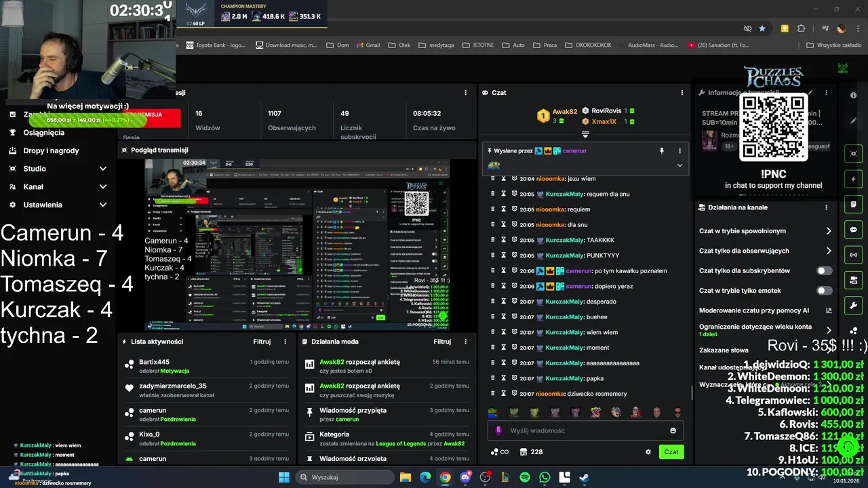Click the info quick-action icon on right rail

pyautogui.click(x=853, y=96)
